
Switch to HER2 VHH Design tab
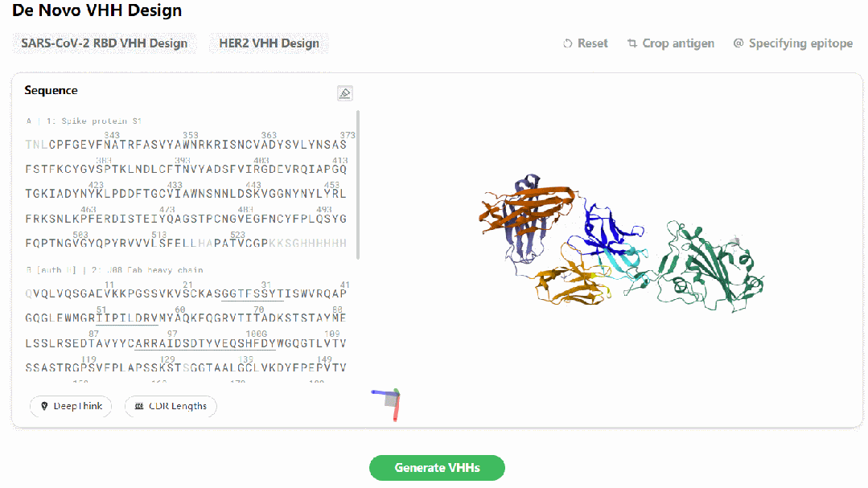click(x=269, y=43)
